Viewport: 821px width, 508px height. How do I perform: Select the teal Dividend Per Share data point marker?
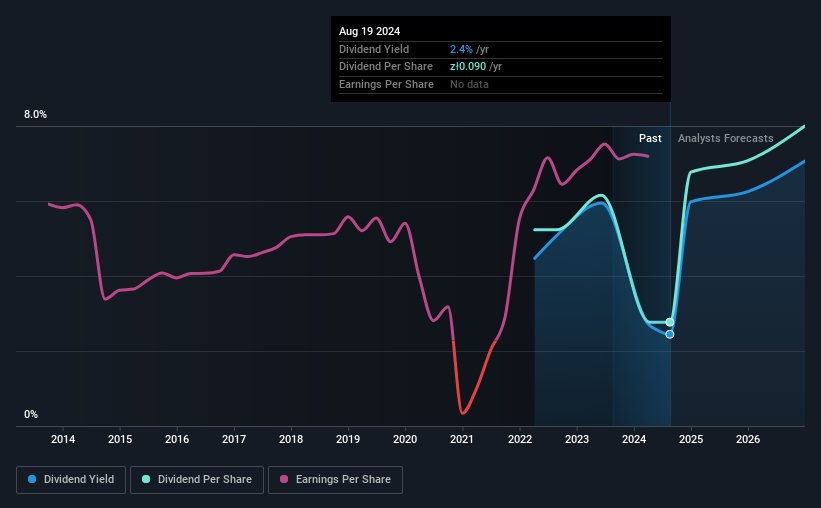(670, 322)
